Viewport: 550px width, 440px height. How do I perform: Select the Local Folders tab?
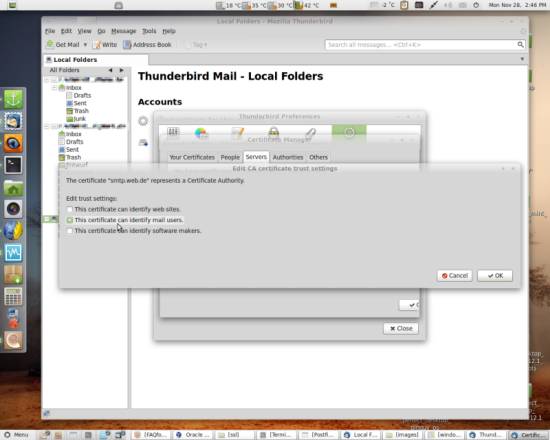pos(95,60)
